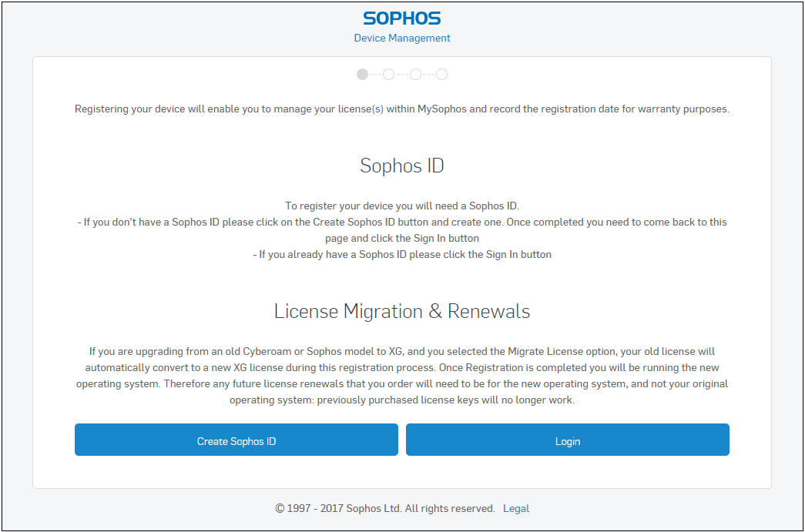805x532 pixels.
Task: Select the first filled progress step circle
Action: [x=363, y=75]
